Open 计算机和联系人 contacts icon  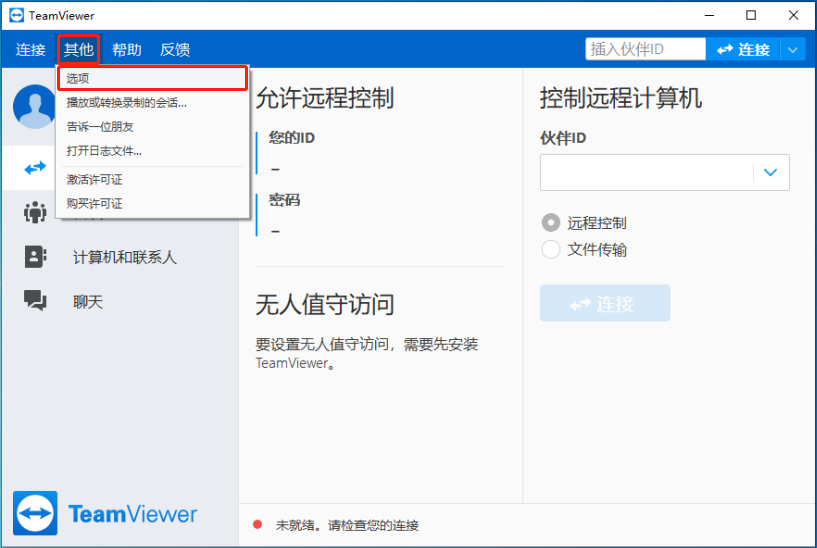coord(35,257)
